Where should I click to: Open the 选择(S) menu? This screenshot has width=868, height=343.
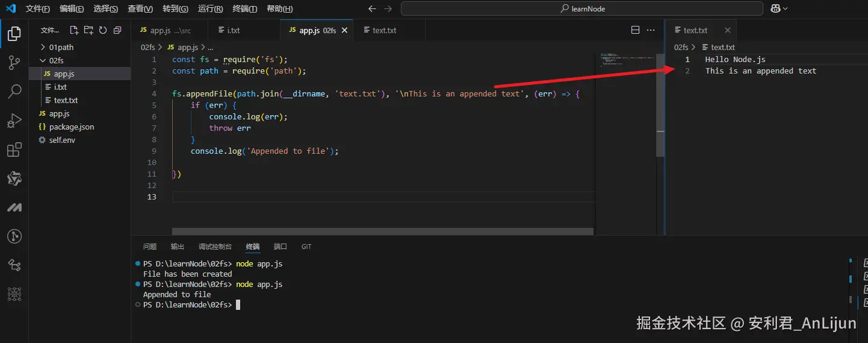coord(106,9)
